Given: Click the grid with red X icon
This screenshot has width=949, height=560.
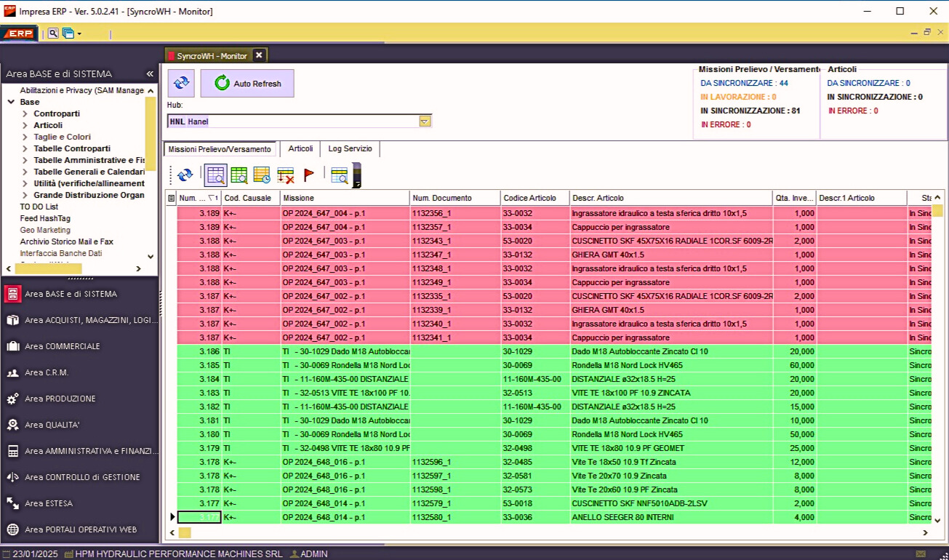Looking at the screenshot, I should (x=286, y=175).
